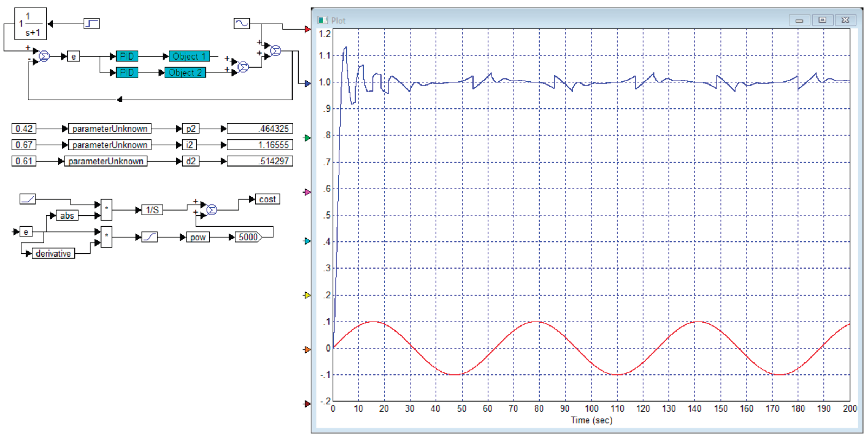Click the 0.67 constant value block
Screen dimensions: 868x438
[24, 145]
